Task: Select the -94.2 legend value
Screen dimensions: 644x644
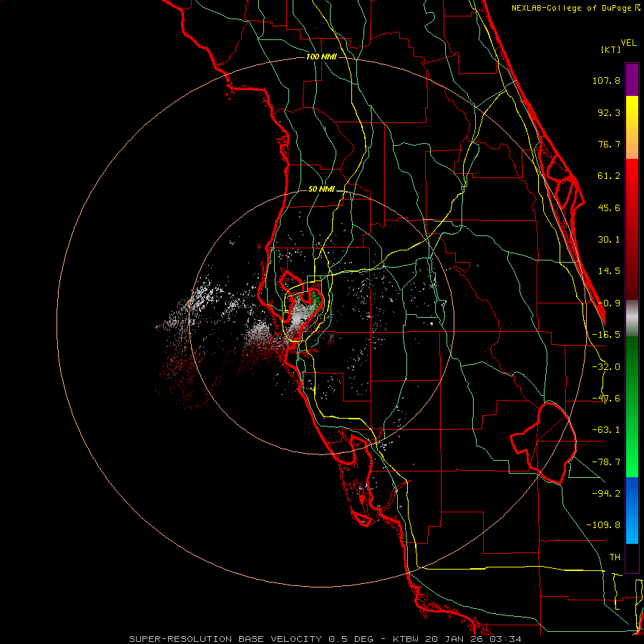Action: click(x=606, y=494)
